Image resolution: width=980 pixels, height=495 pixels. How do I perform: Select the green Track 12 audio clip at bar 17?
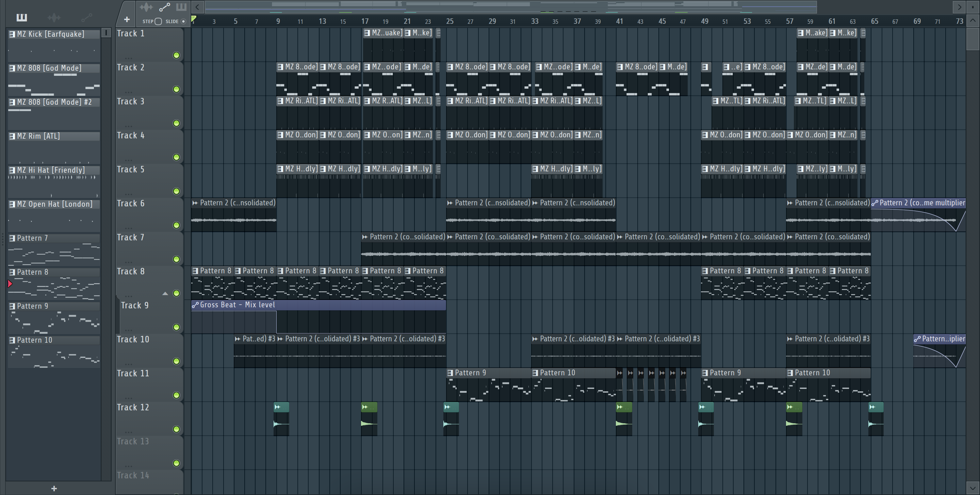coord(369,419)
